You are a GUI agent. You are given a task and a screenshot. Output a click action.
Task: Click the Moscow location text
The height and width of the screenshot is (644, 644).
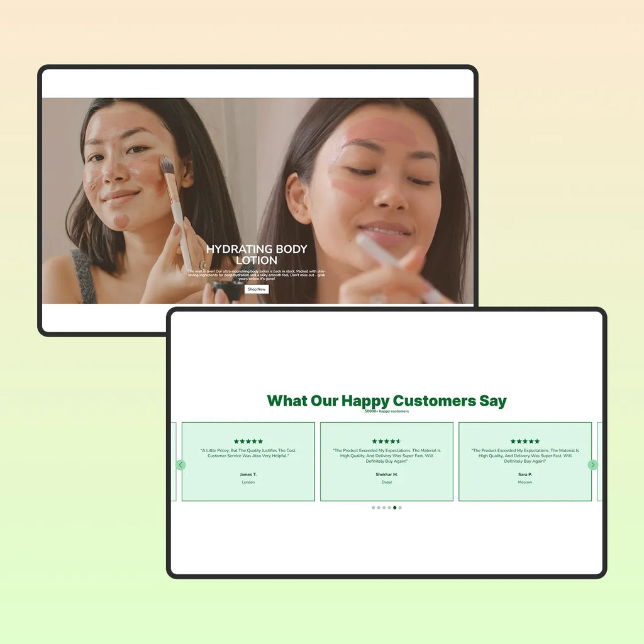pos(525,482)
